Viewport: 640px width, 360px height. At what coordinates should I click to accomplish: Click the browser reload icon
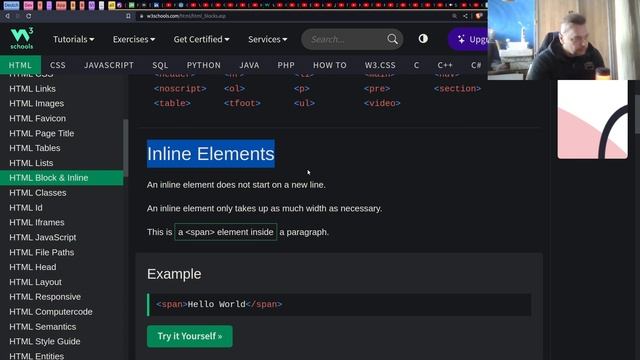29,16
